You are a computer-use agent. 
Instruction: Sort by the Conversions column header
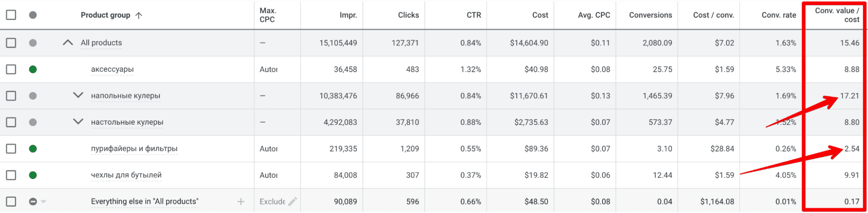pos(650,15)
